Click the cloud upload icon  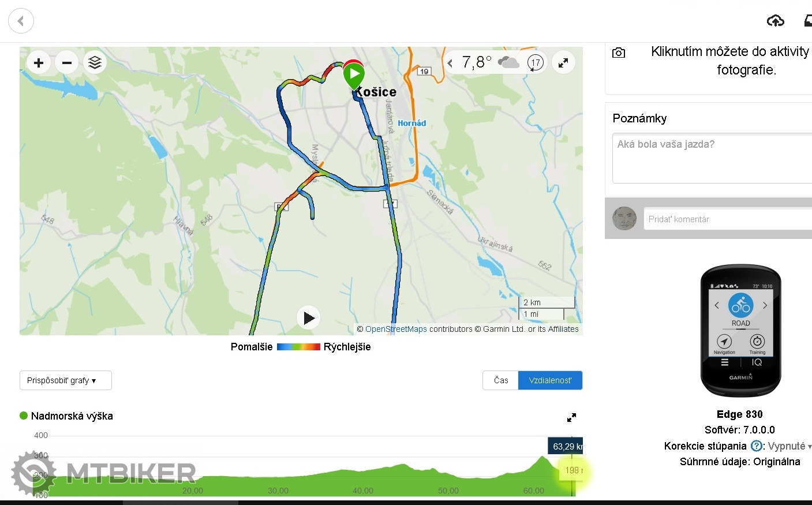775,21
